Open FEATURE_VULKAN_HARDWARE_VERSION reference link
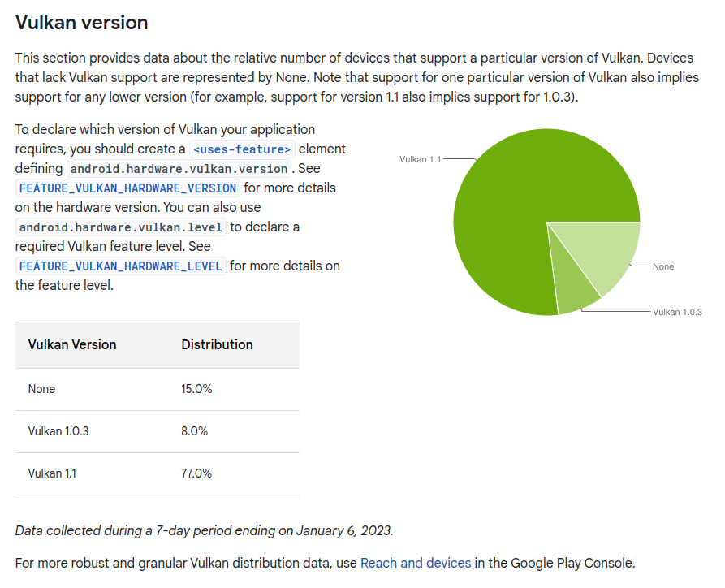Image resolution: width=725 pixels, height=588 pixels. tap(127, 188)
